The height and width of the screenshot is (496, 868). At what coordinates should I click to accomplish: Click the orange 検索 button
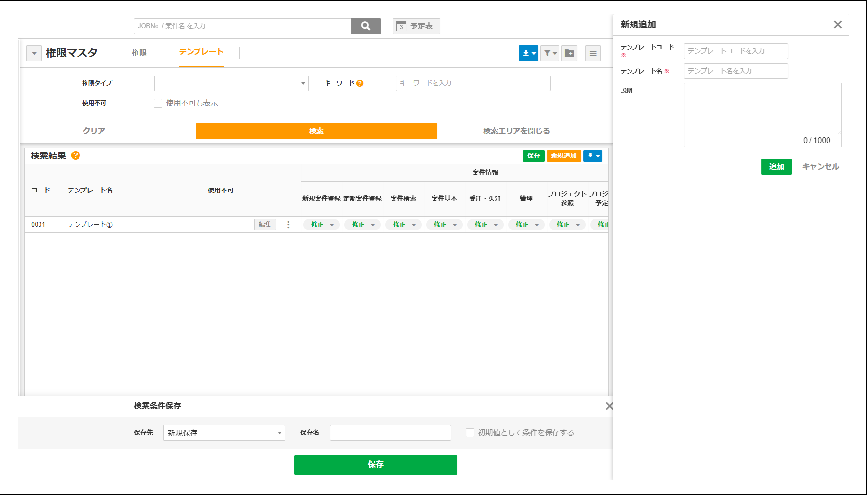point(316,131)
